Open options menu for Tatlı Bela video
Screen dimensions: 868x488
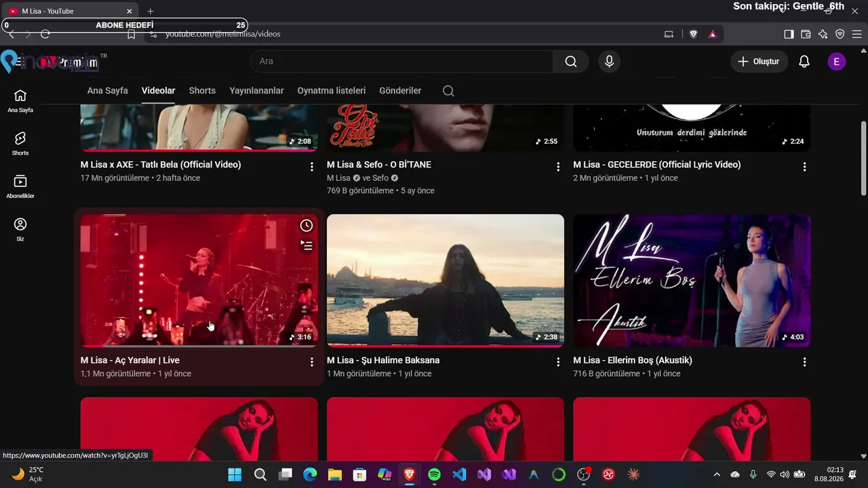pos(312,167)
